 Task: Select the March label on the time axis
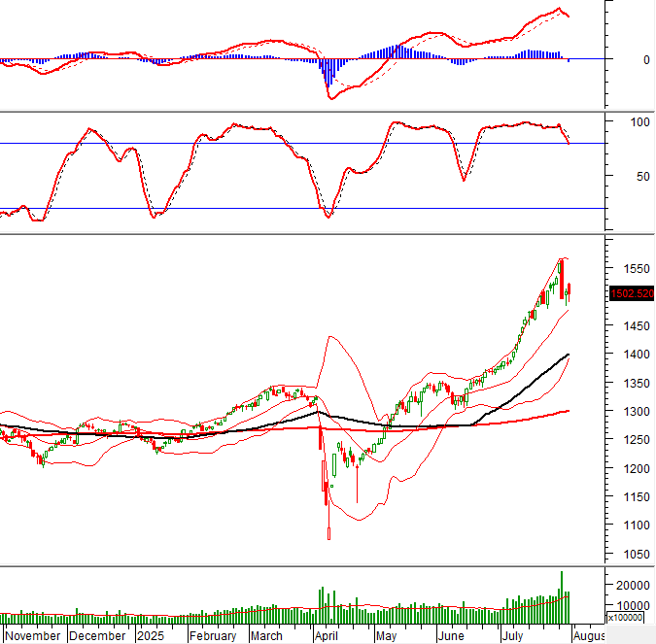266,636
